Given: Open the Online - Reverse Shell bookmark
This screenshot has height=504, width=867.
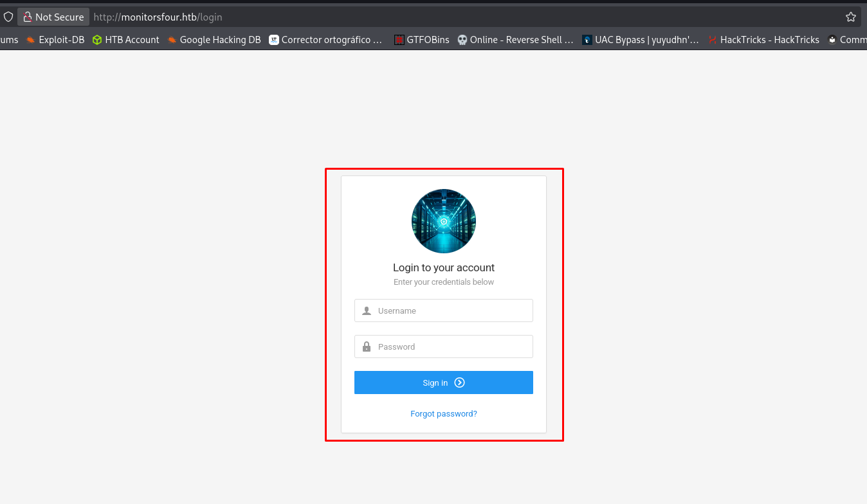Looking at the screenshot, I should [516, 40].
